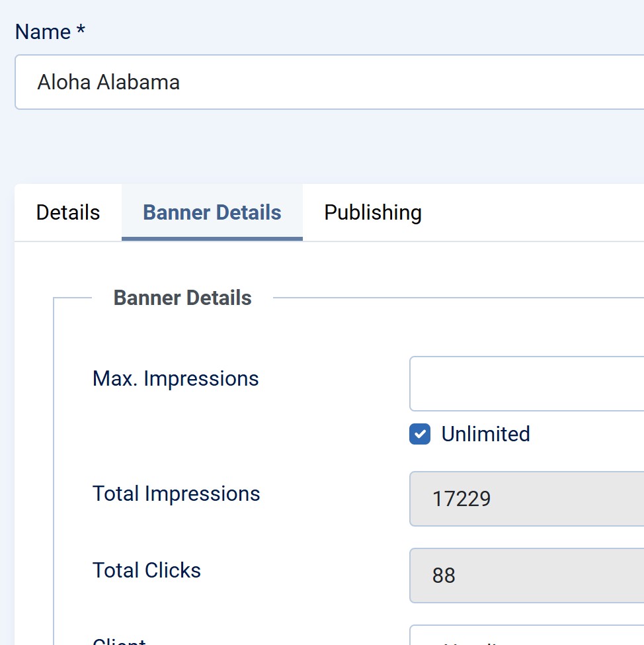Open the Publishing tab
The width and height of the screenshot is (644, 645).
point(372,212)
